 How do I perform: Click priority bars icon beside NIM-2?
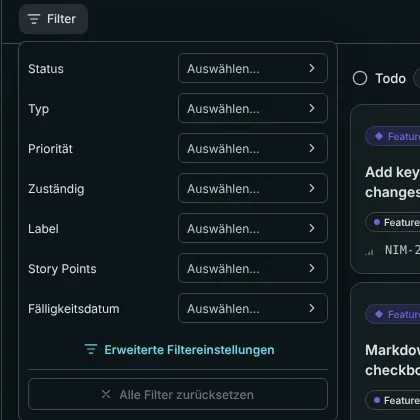369,252
